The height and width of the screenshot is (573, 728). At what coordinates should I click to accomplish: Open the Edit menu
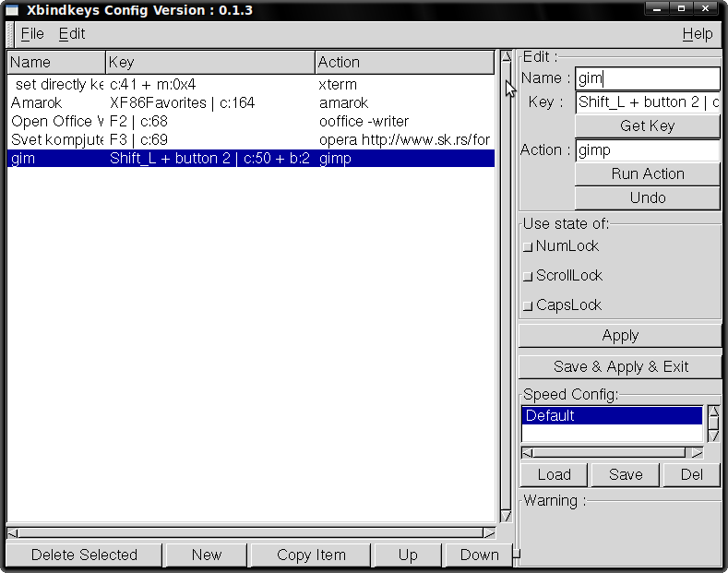click(72, 34)
